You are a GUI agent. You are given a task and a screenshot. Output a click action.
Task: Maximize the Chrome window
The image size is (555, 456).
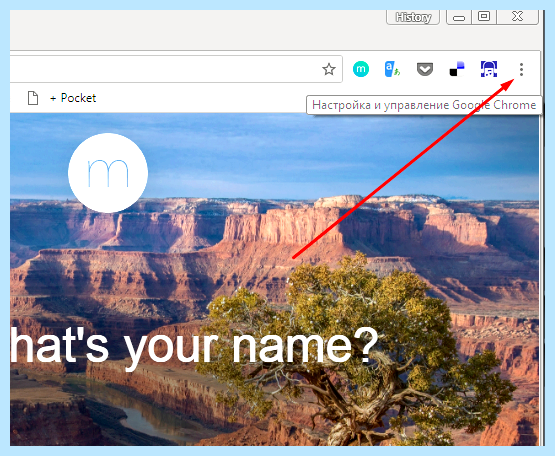coord(484,17)
